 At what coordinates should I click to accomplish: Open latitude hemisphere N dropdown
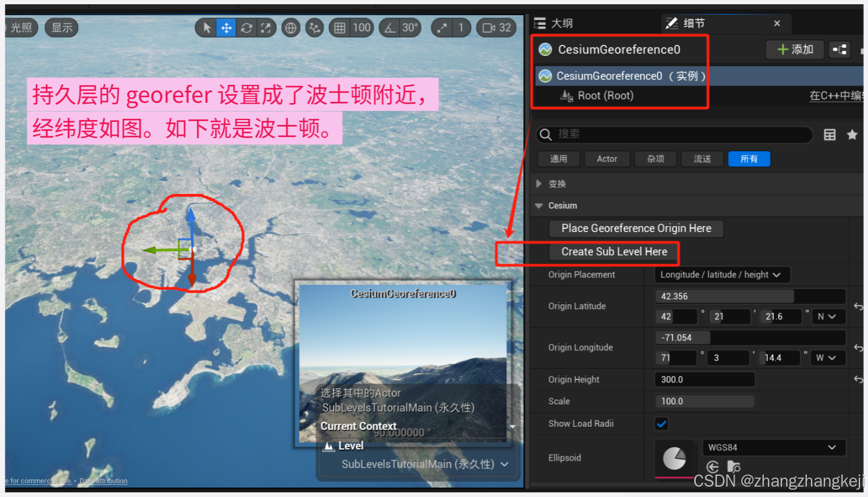coord(827,316)
